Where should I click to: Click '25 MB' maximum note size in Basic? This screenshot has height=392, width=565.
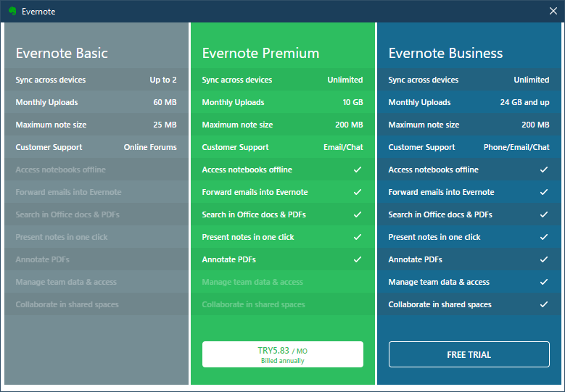pyautogui.click(x=165, y=125)
